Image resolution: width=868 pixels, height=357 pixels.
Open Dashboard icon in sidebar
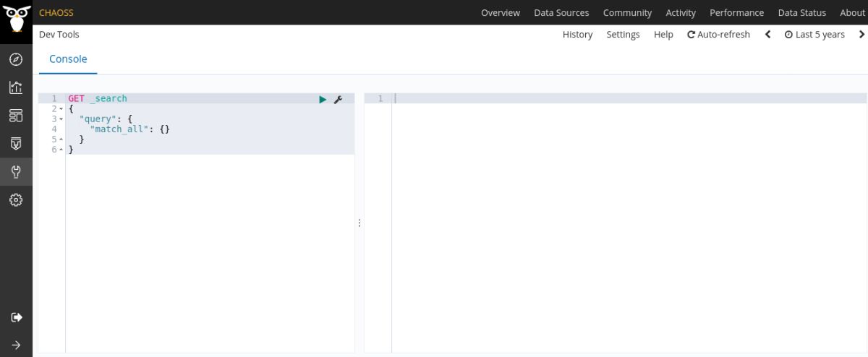(x=16, y=116)
